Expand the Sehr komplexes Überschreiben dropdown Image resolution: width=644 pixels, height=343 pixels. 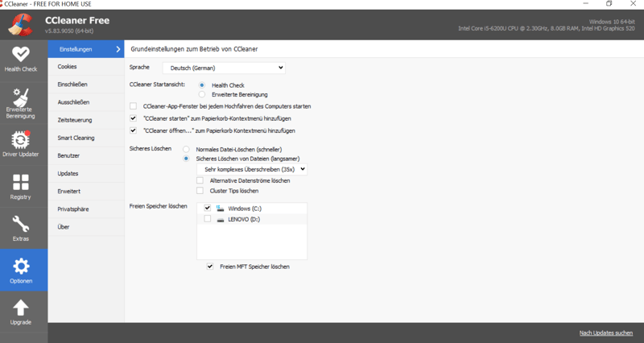(x=251, y=170)
